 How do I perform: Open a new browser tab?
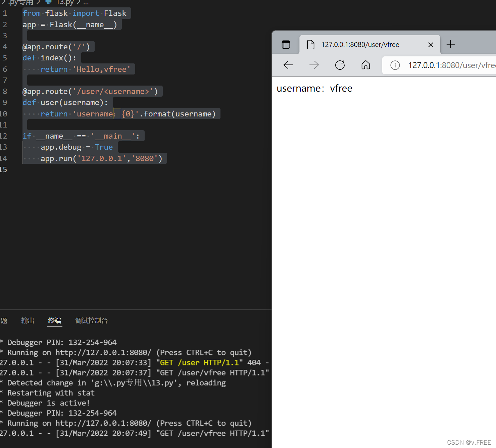coord(451,44)
